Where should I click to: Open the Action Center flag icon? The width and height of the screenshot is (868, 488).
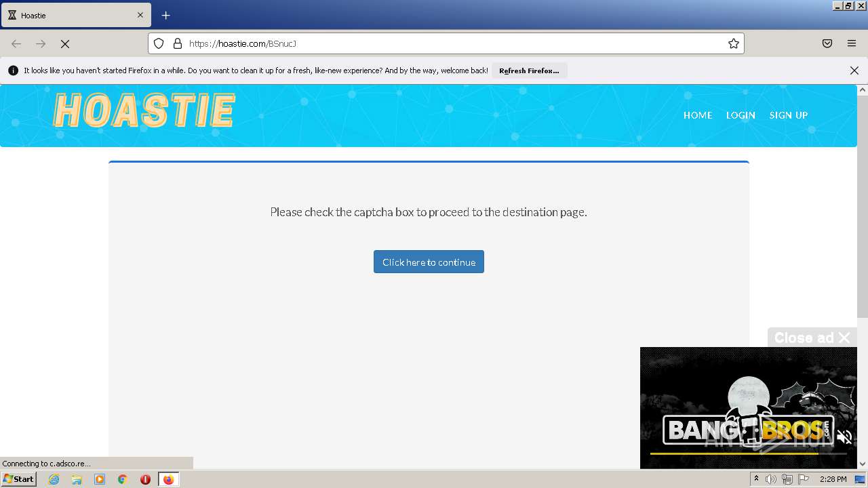coord(804,479)
